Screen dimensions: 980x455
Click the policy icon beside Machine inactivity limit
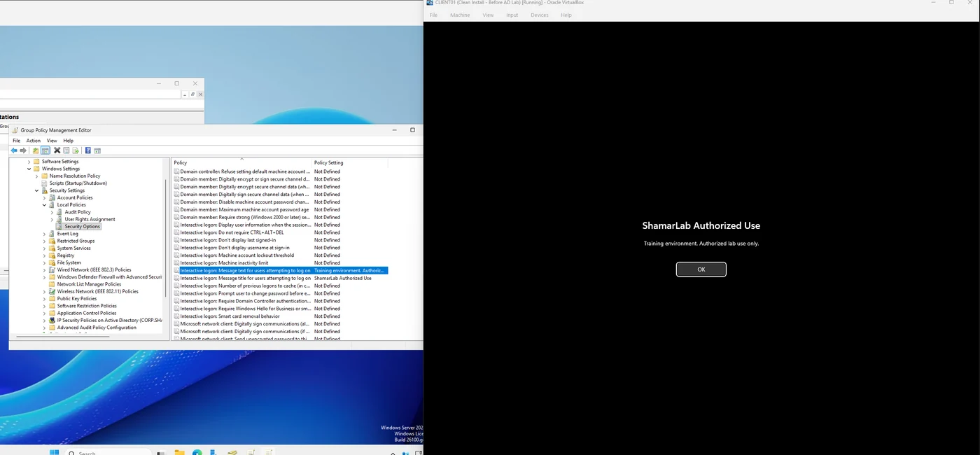tap(177, 262)
